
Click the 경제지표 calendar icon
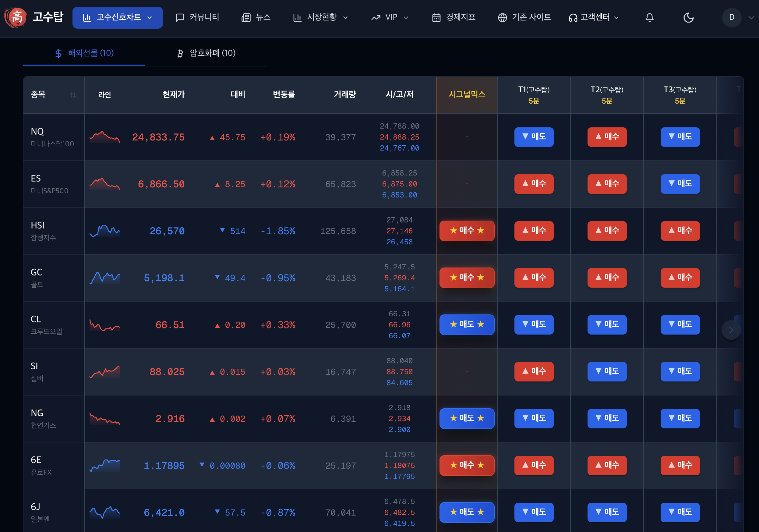click(436, 18)
